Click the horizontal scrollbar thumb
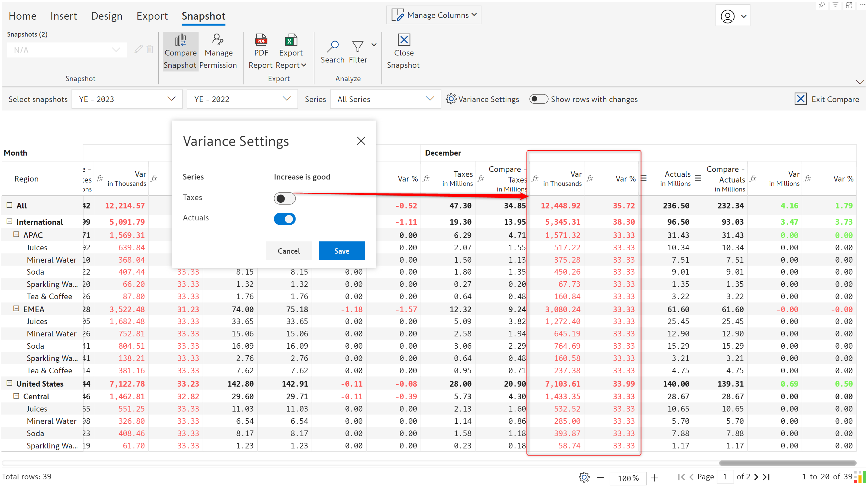The height and width of the screenshot is (486, 868). pos(787,463)
